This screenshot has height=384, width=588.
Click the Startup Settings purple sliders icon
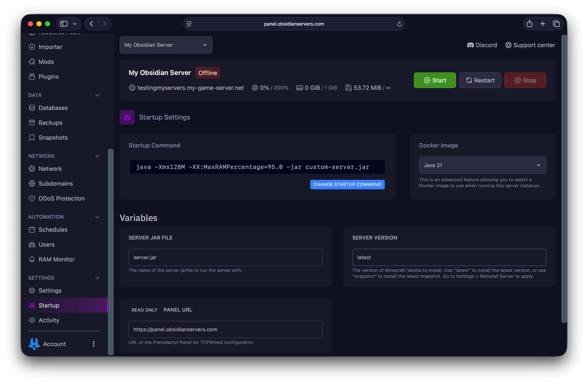coord(127,117)
